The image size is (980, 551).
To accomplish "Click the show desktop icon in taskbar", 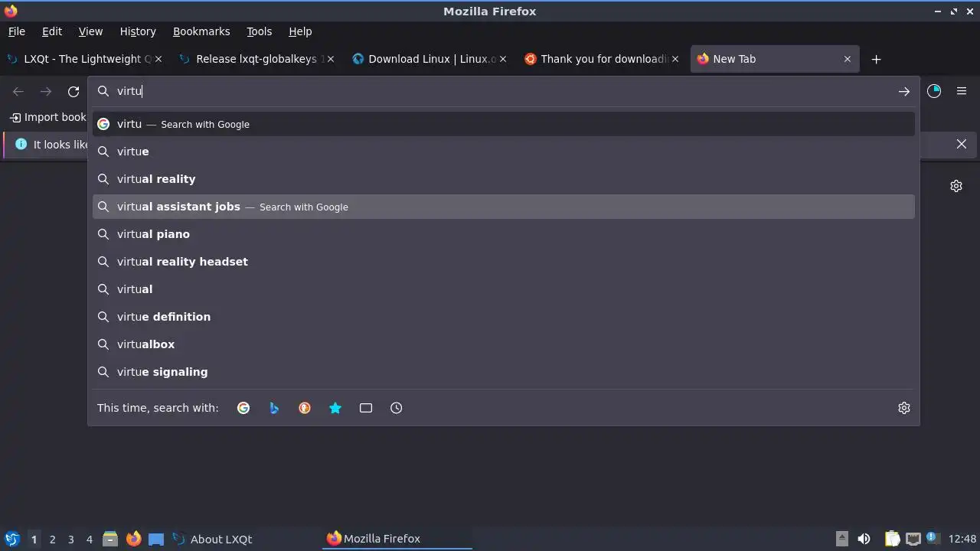I will pos(156,539).
